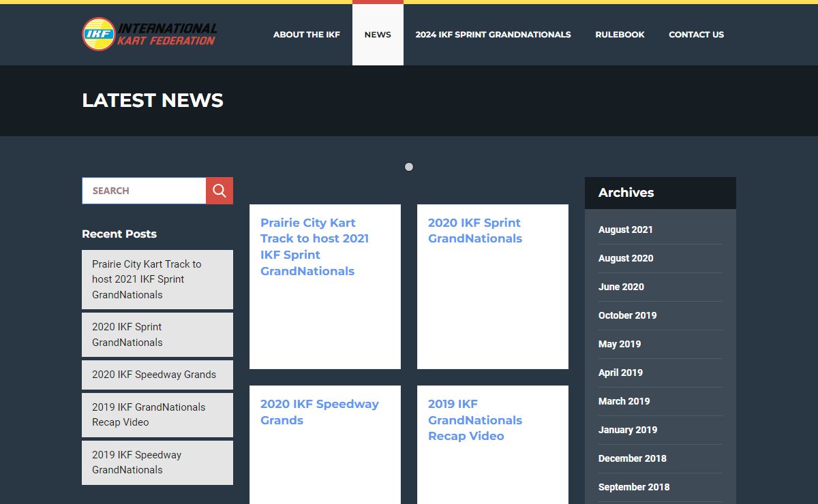View the April 2019 archive

pos(620,373)
